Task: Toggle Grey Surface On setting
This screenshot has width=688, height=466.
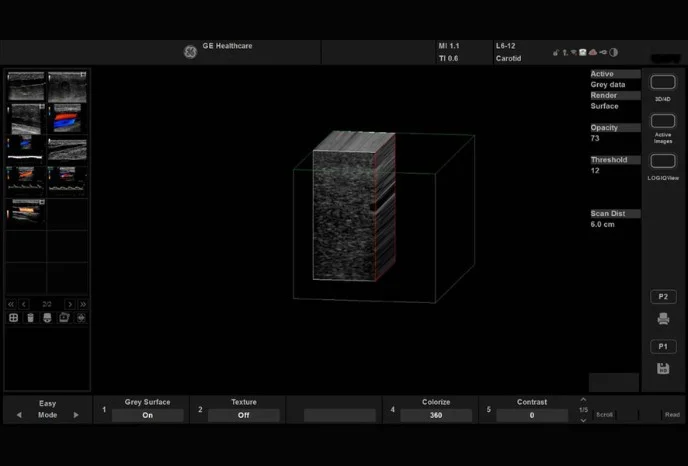Action: coord(147,415)
